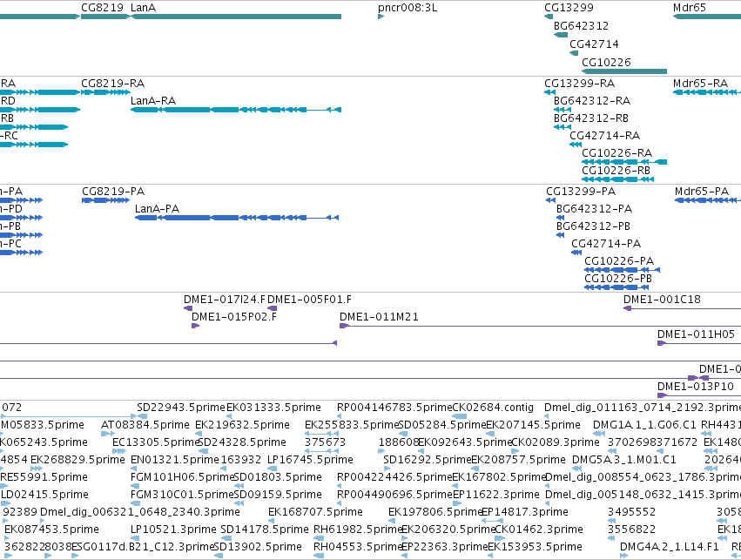Viewport: 741px width, 560px height.
Task: Select the CG10226 gene feature bar
Action: (624, 71)
